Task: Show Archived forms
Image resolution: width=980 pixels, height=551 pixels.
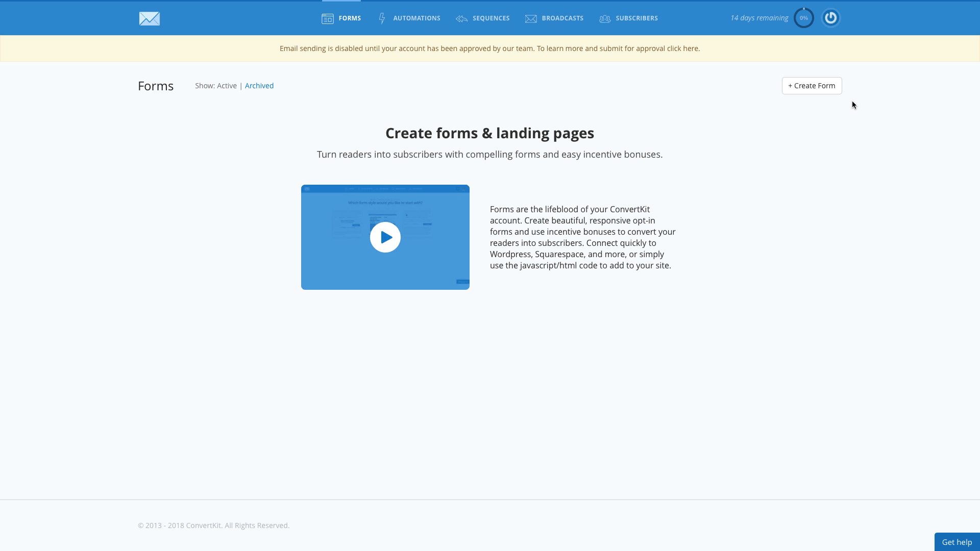Action: point(259,86)
